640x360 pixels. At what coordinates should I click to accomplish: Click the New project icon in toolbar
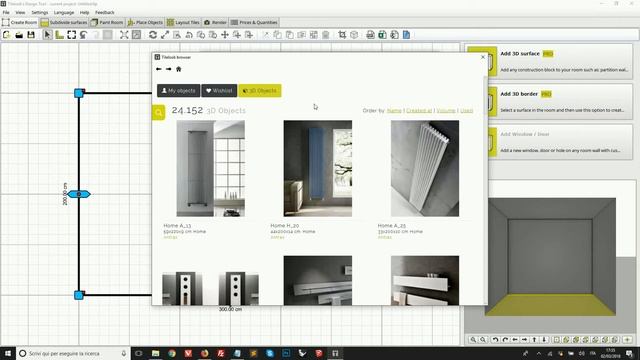pyautogui.click(x=7, y=35)
